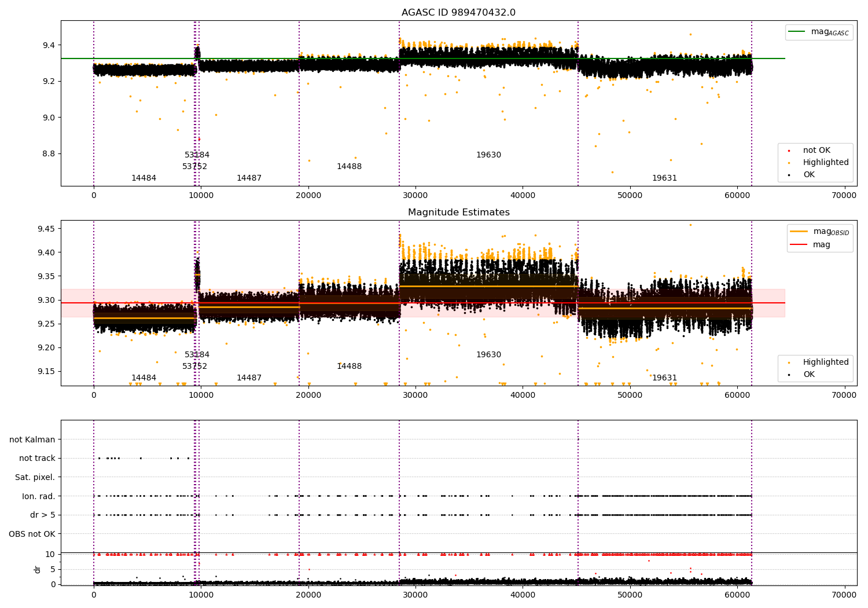Select the 'Sat. pixel.' row label
868x608 pixels.
pos(35,477)
